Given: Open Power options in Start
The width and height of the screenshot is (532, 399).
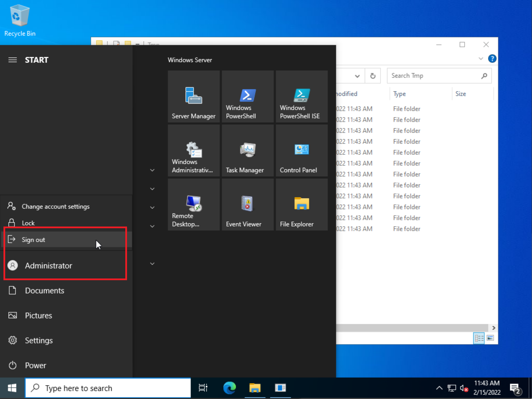Looking at the screenshot, I should pyautogui.click(x=66, y=365).
